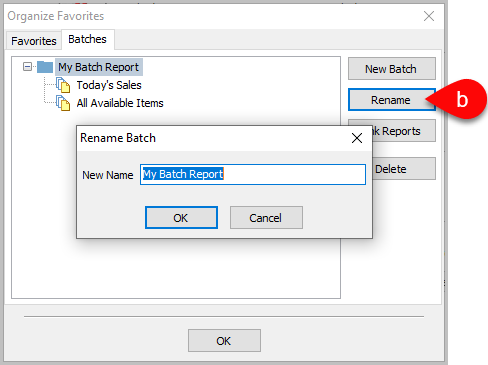The height and width of the screenshot is (365, 488).
Task: Click the All Available Items report icon
Action: coord(63,103)
